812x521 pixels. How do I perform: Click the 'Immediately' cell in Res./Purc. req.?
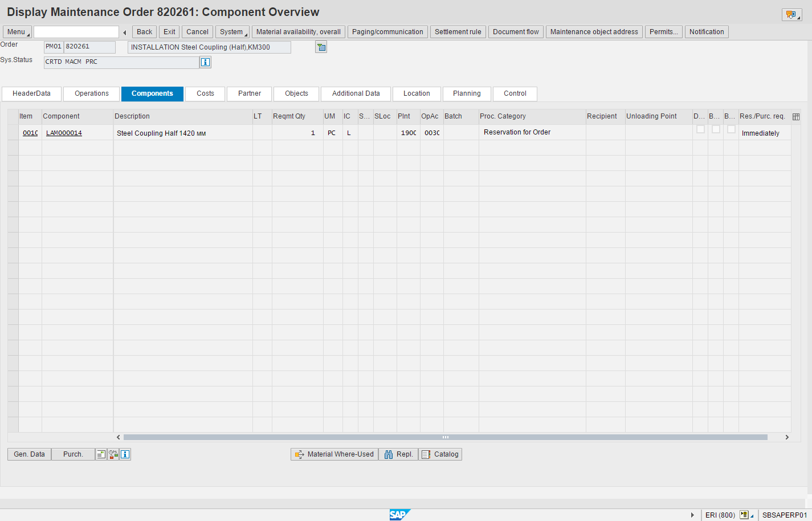coord(764,133)
